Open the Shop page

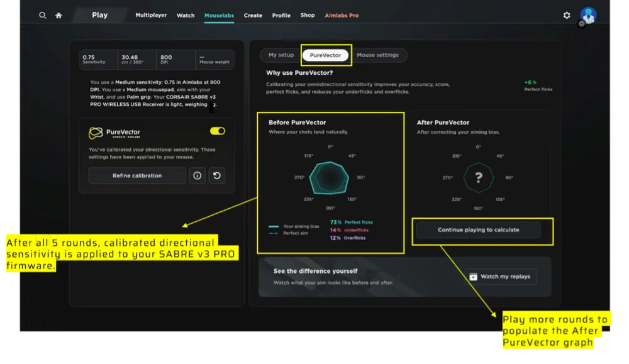tap(308, 15)
